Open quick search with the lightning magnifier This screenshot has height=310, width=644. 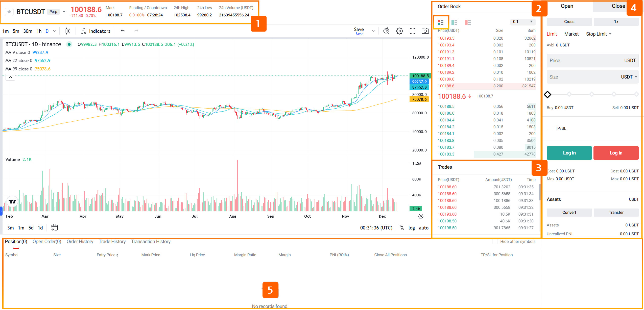386,31
